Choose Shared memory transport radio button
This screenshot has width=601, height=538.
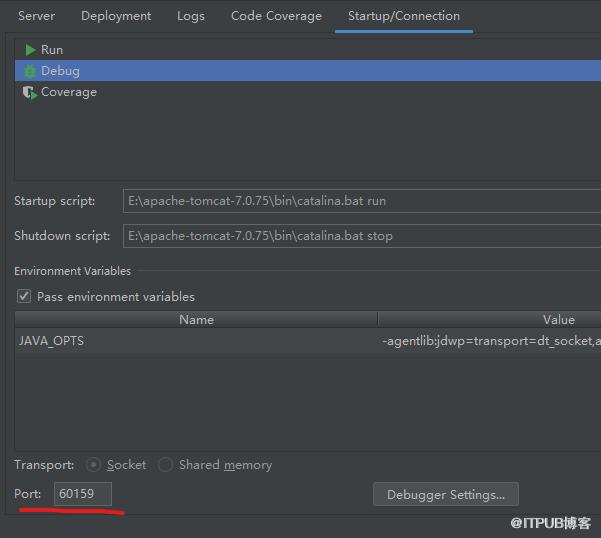[x=165, y=465]
